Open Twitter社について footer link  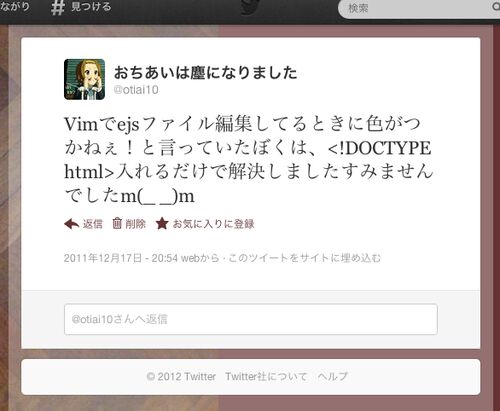point(266,377)
